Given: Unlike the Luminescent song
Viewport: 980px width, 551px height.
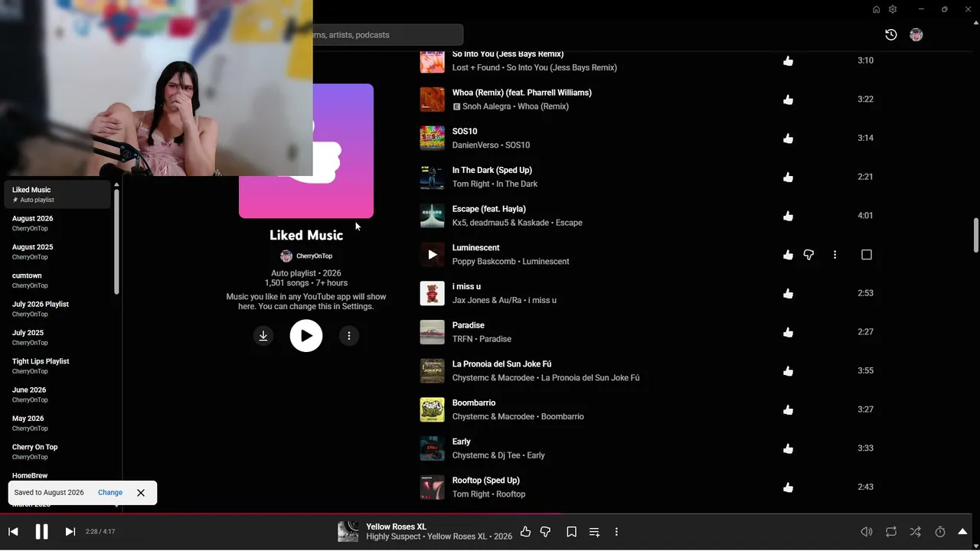Looking at the screenshot, I should click(788, 255).
